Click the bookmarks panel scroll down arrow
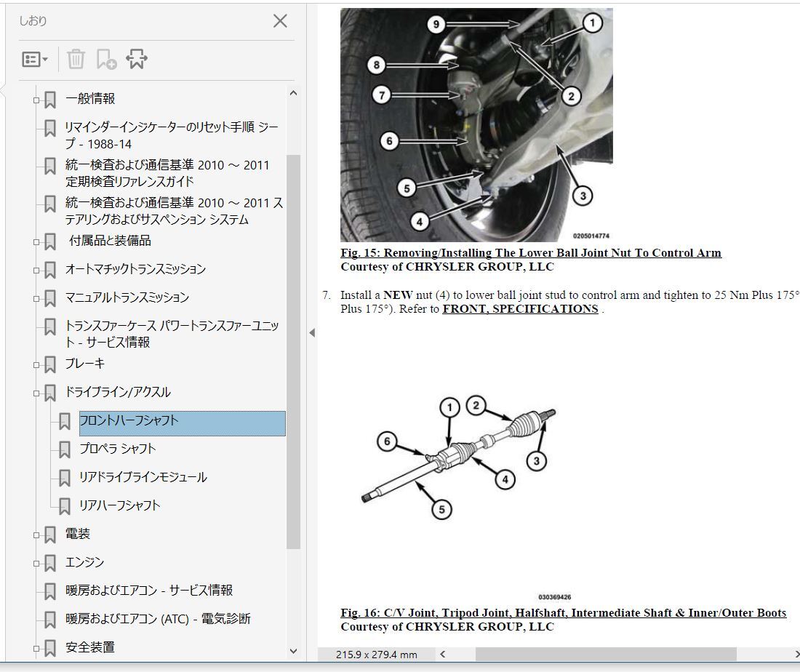Viewport: 800px width, 672px height. tap(293, 651)
